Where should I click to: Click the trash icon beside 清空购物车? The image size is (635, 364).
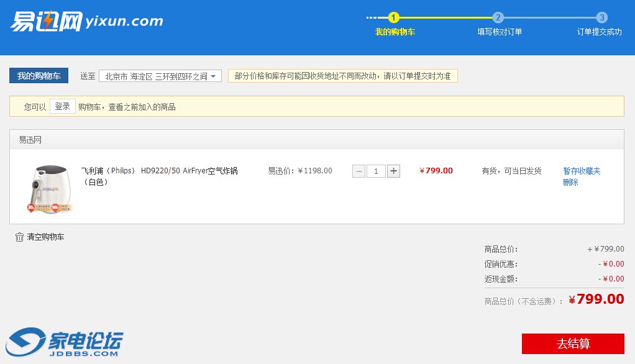point(19,237)
